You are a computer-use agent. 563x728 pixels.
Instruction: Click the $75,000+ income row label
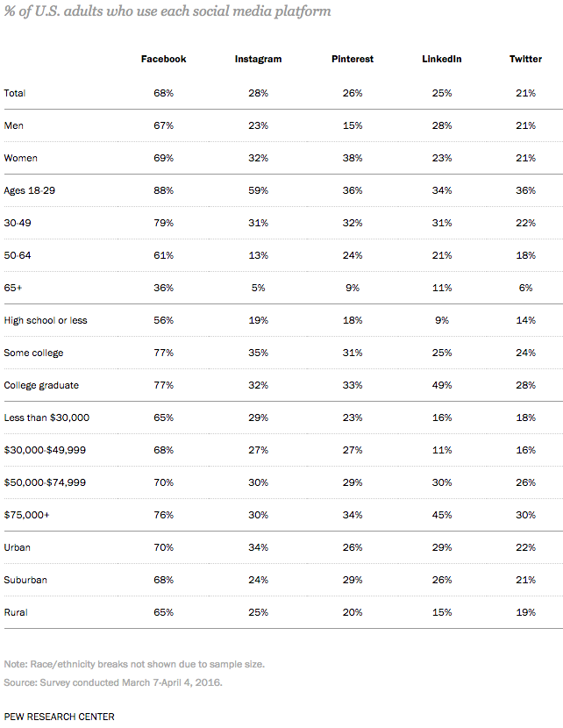(x=26, y=515)
